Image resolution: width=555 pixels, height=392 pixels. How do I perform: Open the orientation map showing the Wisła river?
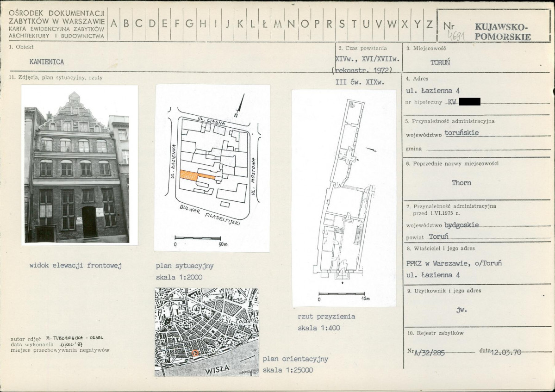point(206,331)
